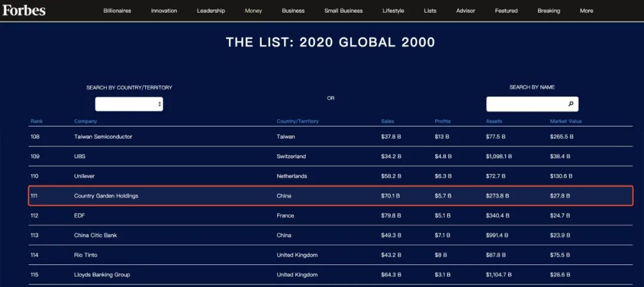
Task: Open the Business menu
Action: pyautogui.click(x=293, y=11)
